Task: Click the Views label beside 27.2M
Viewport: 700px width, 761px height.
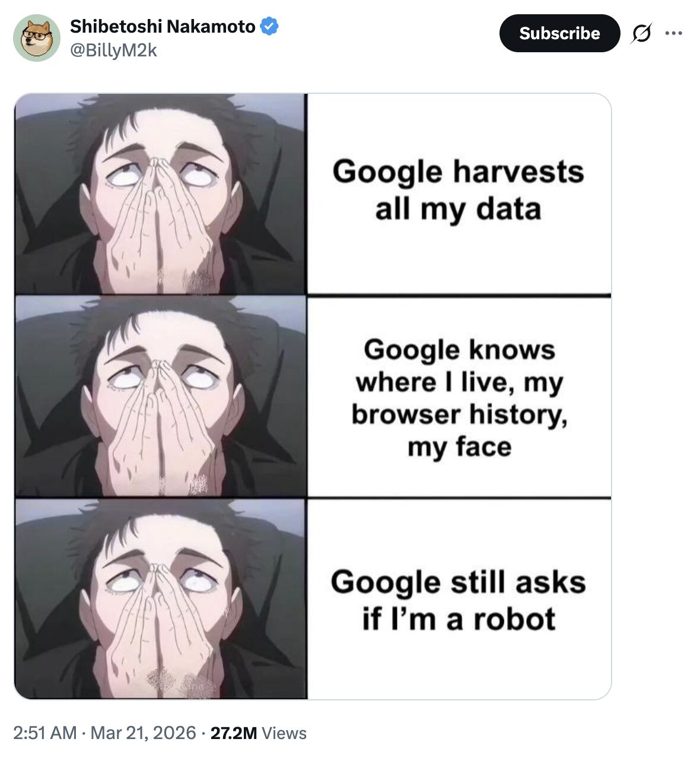Action: [x=284, y=733]
